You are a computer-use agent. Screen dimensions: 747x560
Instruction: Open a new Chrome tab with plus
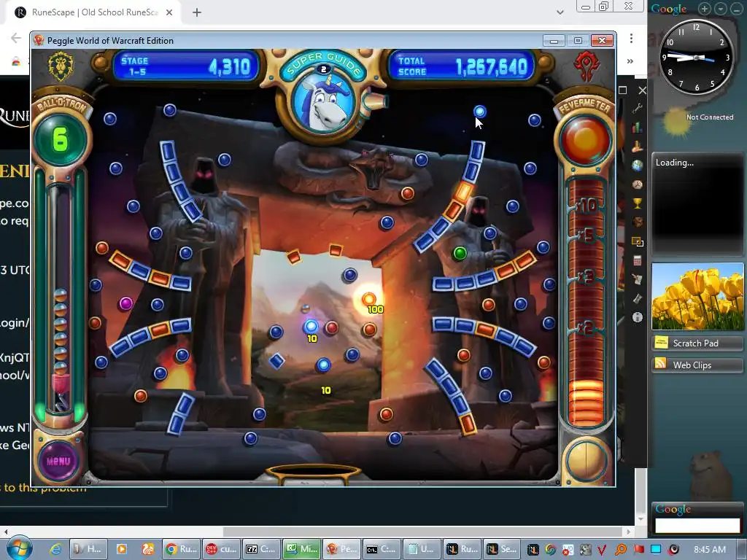(197, 12)
